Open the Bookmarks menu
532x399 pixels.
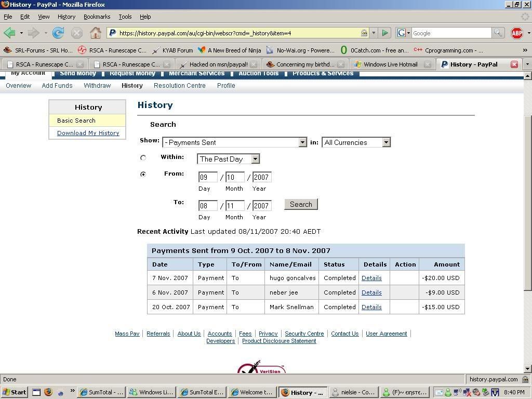[x=97, y=17]
